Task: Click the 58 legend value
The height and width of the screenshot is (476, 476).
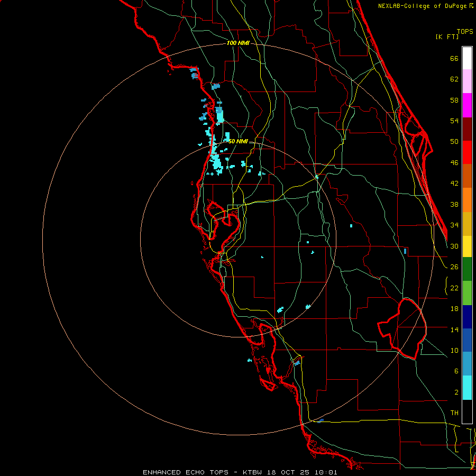Action: [x=454, y=100]
